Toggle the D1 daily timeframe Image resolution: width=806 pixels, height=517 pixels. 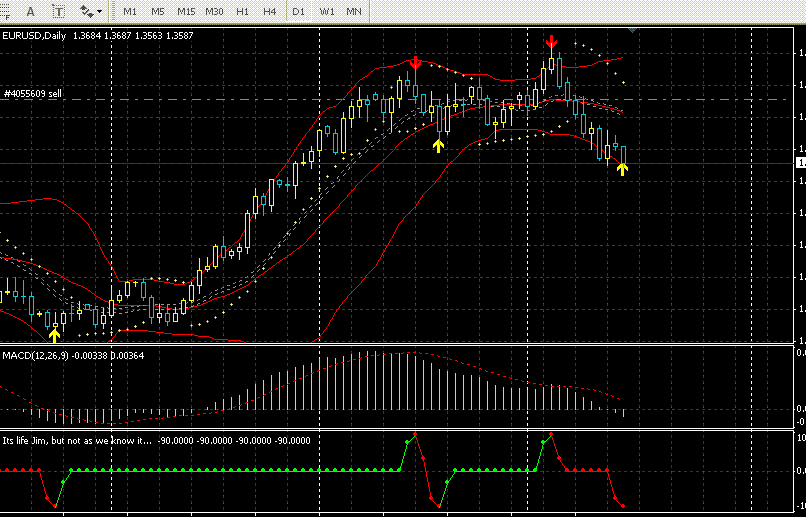pyautogui.click(x=298, y=11)
